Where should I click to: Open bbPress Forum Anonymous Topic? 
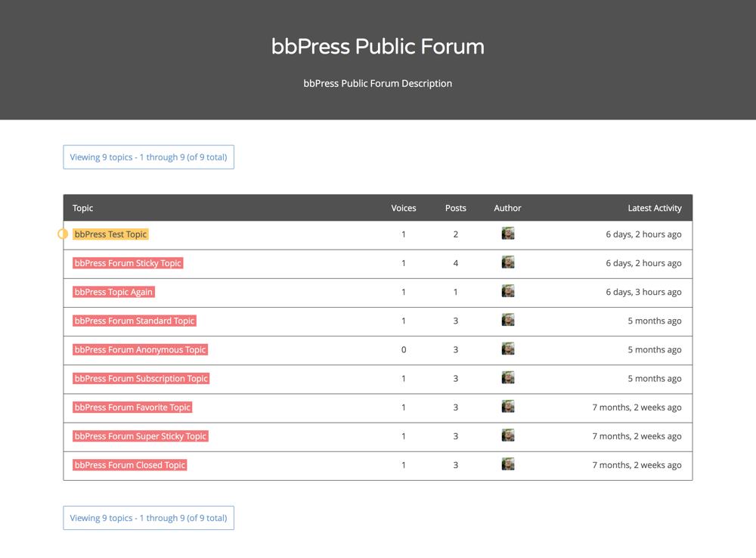tap(141, 350)
